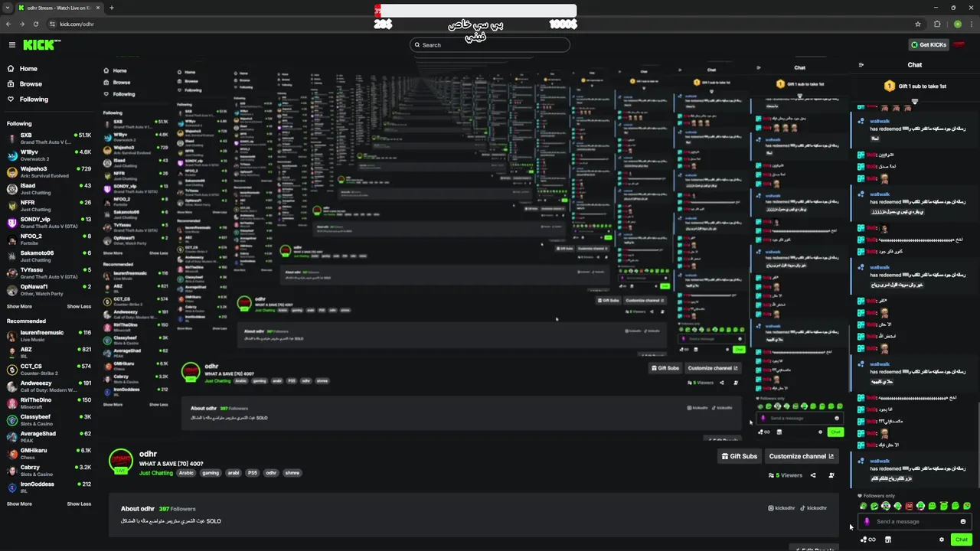The width and height of the screenshot is (980, 551).
Task: Click the largest Customize channel button
Action: (801, 456)
